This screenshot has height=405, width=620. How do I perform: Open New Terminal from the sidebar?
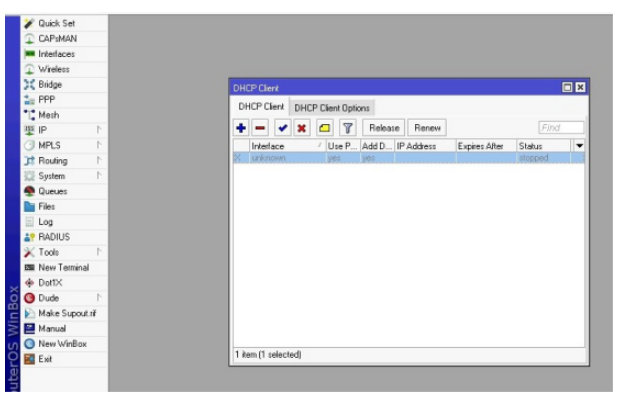pyautogui.click(x=63, y=267)
